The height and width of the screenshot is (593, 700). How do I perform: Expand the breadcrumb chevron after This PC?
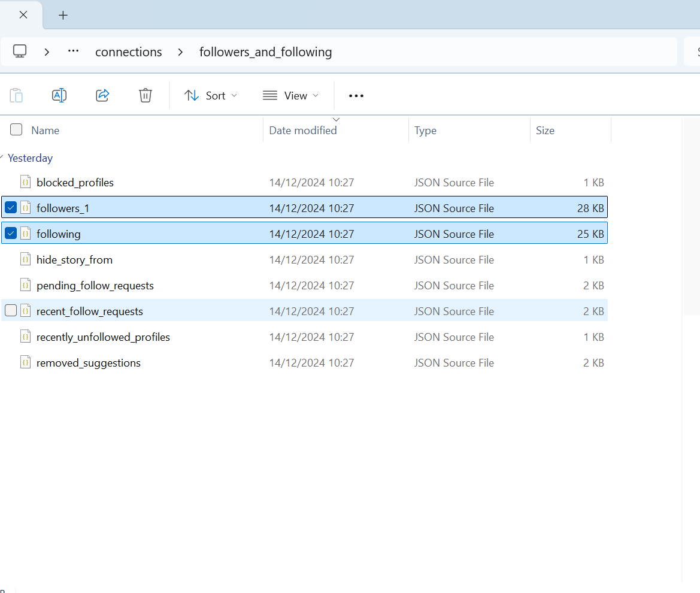pyautogui.click(x=47, y=52)
